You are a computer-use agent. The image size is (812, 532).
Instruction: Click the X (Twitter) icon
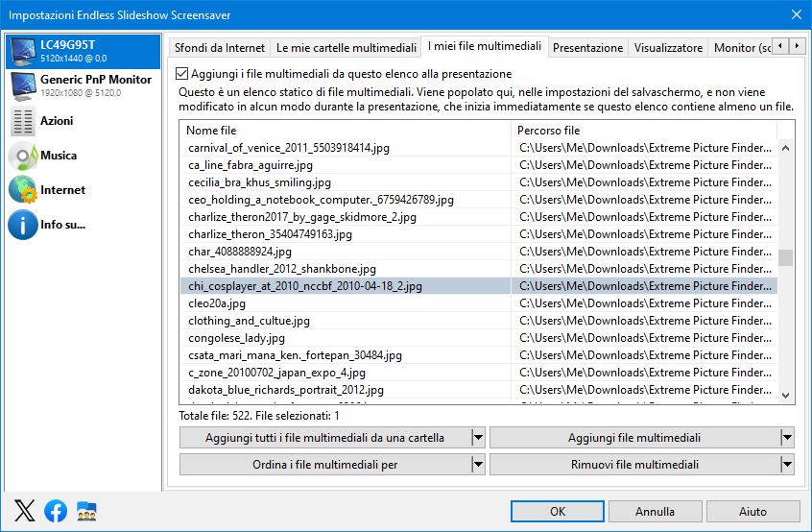pyautogui.click(x=24, y=511)
